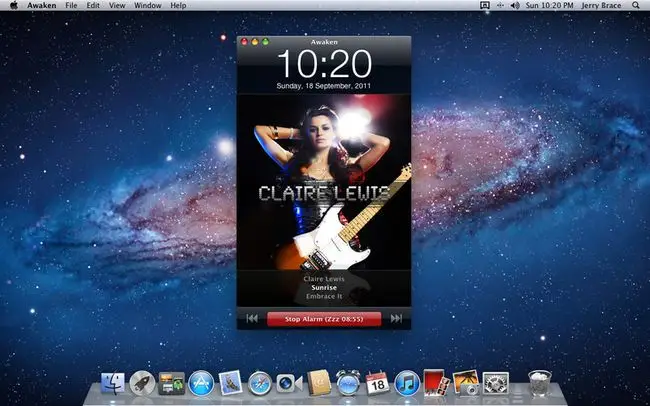
Task: Click the Awaken window title bar text
Action: click(324, 42)
